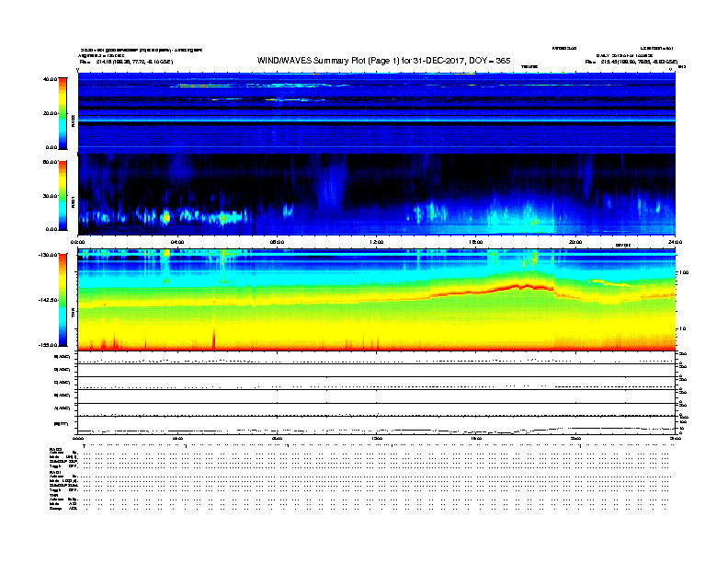Click the 16:00 tick label under RAD1 panel

point(476,242)
